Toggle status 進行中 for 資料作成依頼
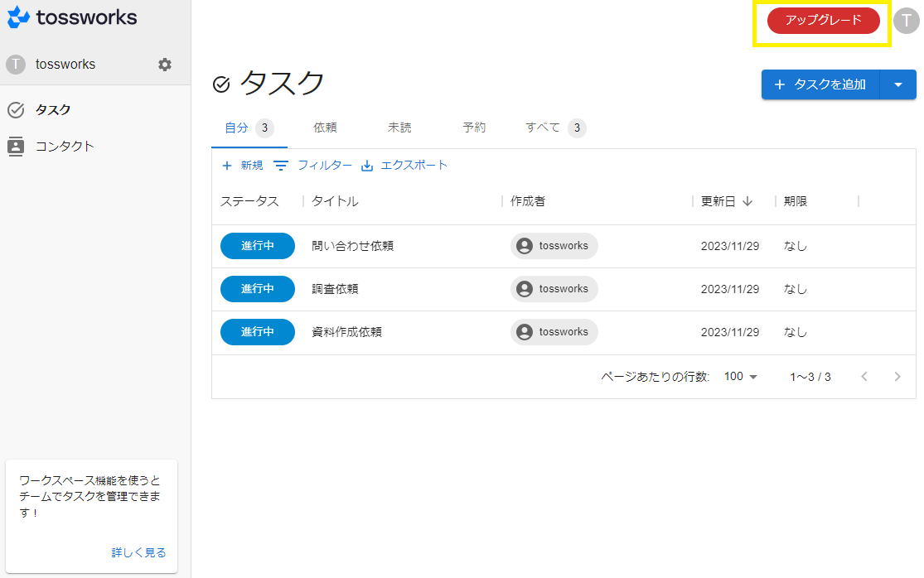The width and height of the screenshot is (924, 578). click(258, 332)
